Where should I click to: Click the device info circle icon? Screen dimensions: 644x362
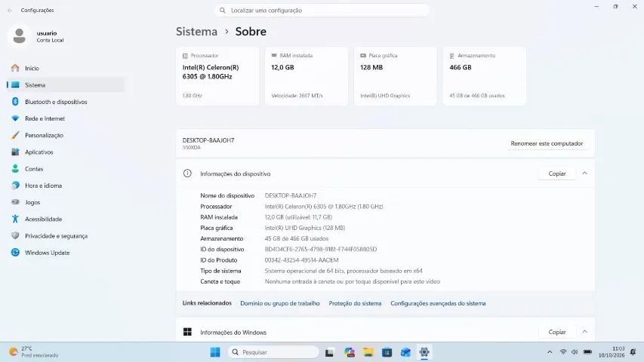pos(187,173)
